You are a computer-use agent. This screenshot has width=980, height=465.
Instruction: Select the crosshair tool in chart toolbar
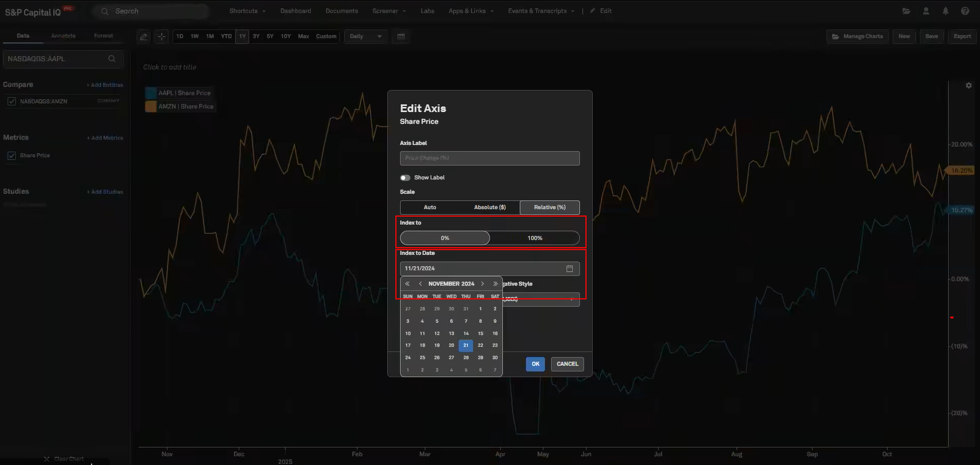tap(162, 37)
